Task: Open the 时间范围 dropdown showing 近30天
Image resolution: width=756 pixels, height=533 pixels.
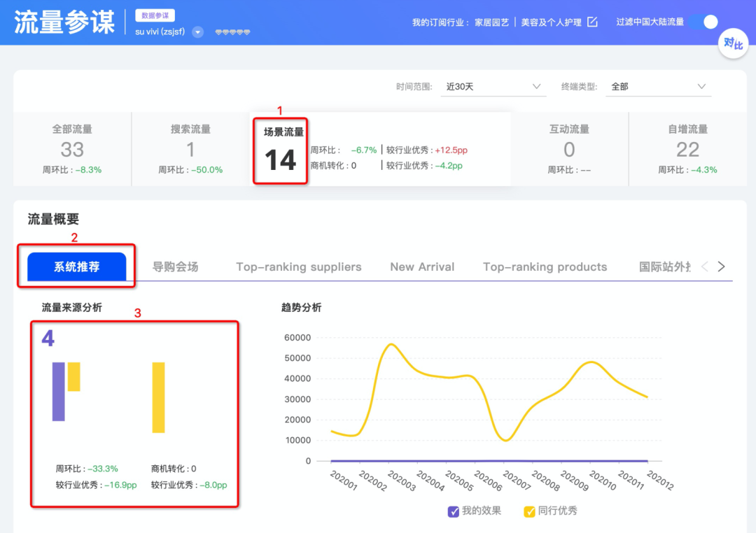Action: click(x=493, y=86)
